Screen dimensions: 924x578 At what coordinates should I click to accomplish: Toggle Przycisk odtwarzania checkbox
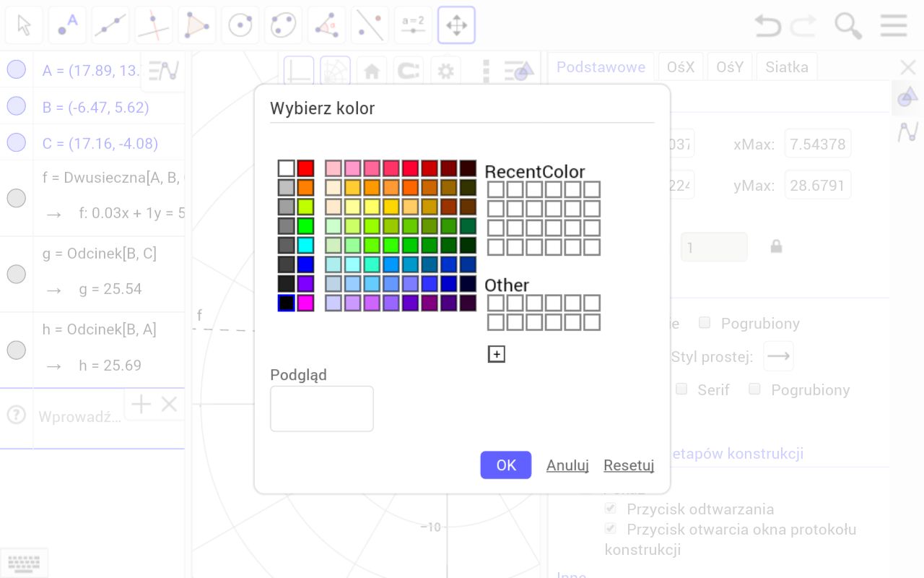tap(611, 508)
